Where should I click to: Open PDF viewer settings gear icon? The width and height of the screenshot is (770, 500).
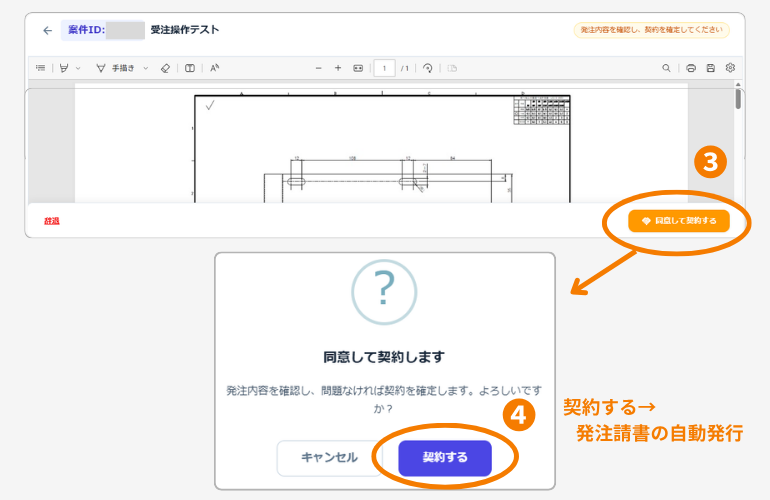click(730, 68)
